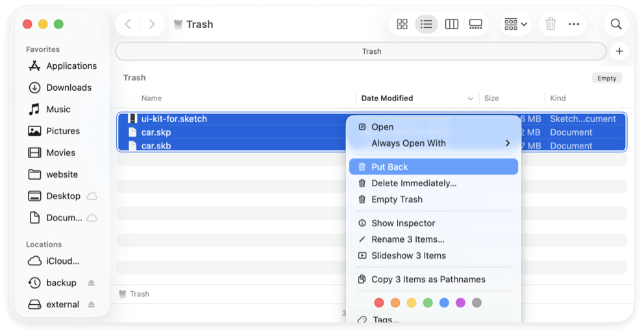Image resolution: width=644 pixels, height=334 pixels.
Task: Sort by Name column header
Action: [151, 98]
